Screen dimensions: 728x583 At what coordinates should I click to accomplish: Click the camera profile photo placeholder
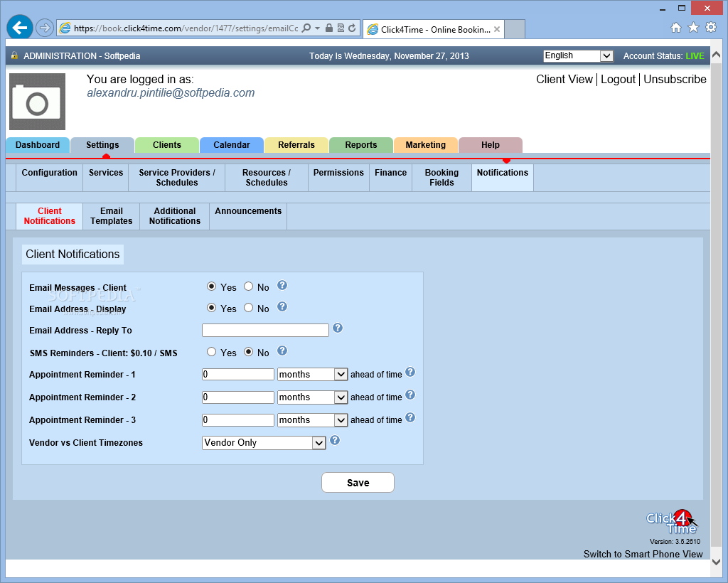(x=37, y=102)
